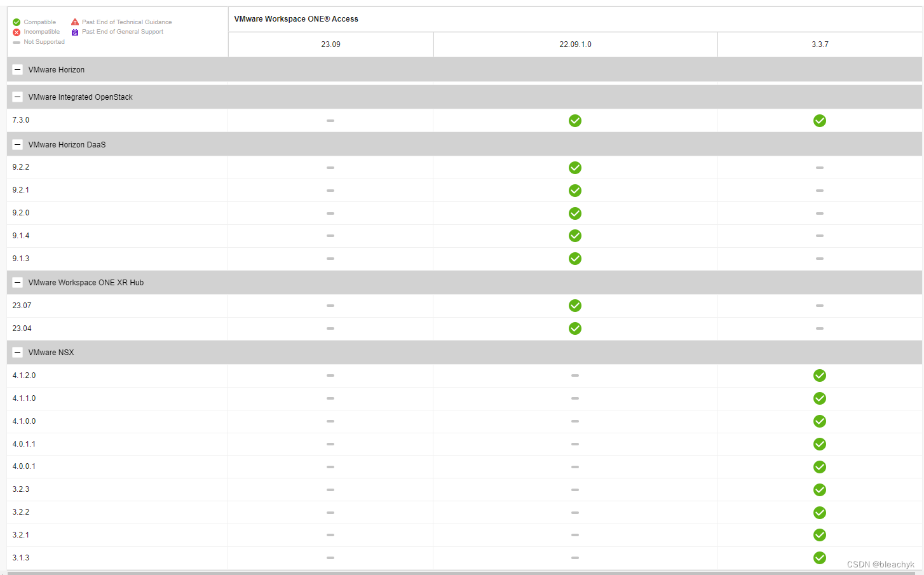Collapse the VMware NSX section
Image resolution: width=924 pixels, height=575 pixels.
coord(17,352)
